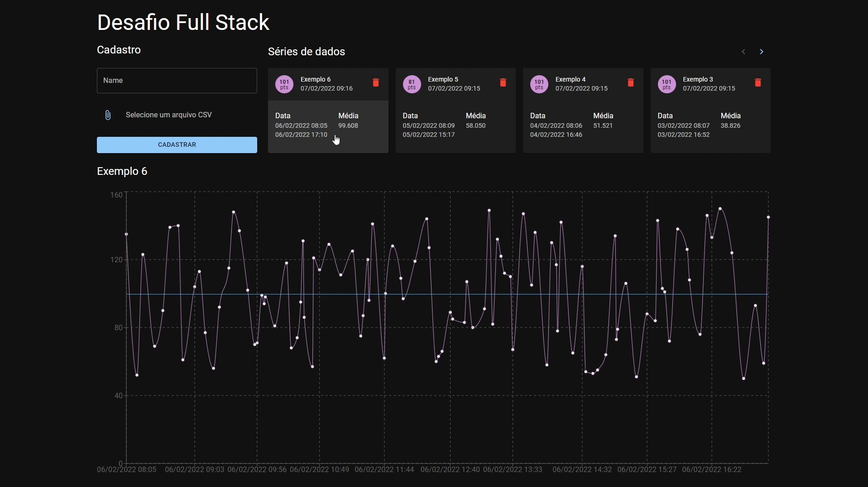Click the Cadastro heading

click(119, 50)
